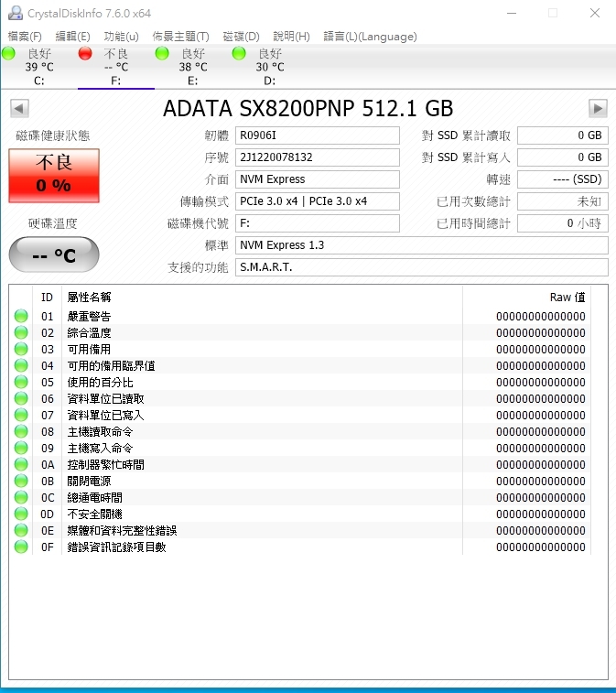Click the drive letter field F:
The image size is (616, 693).
point(318,223)
